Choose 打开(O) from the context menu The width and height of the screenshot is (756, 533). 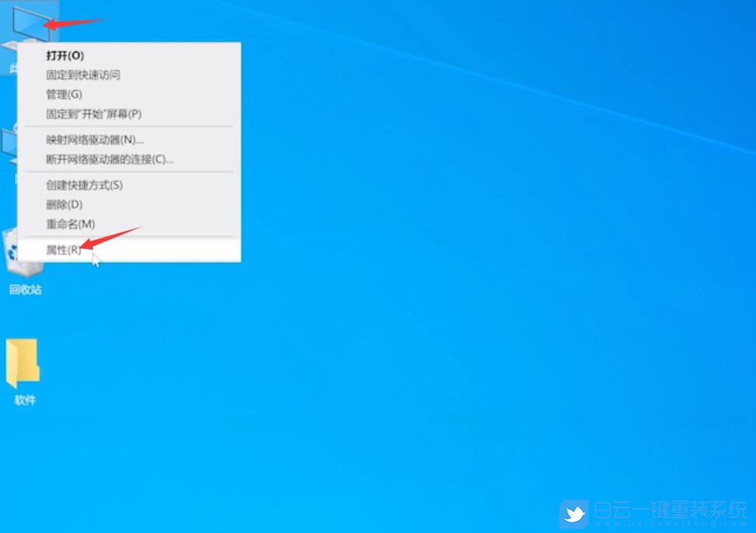[x=65, y=55]
